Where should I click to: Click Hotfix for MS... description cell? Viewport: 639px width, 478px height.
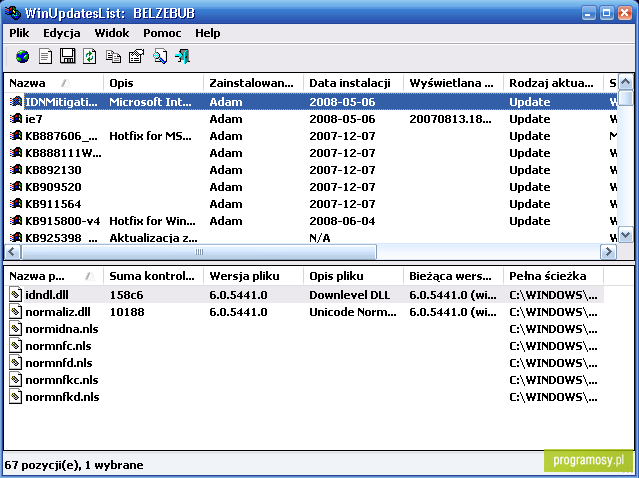[150, 136]
